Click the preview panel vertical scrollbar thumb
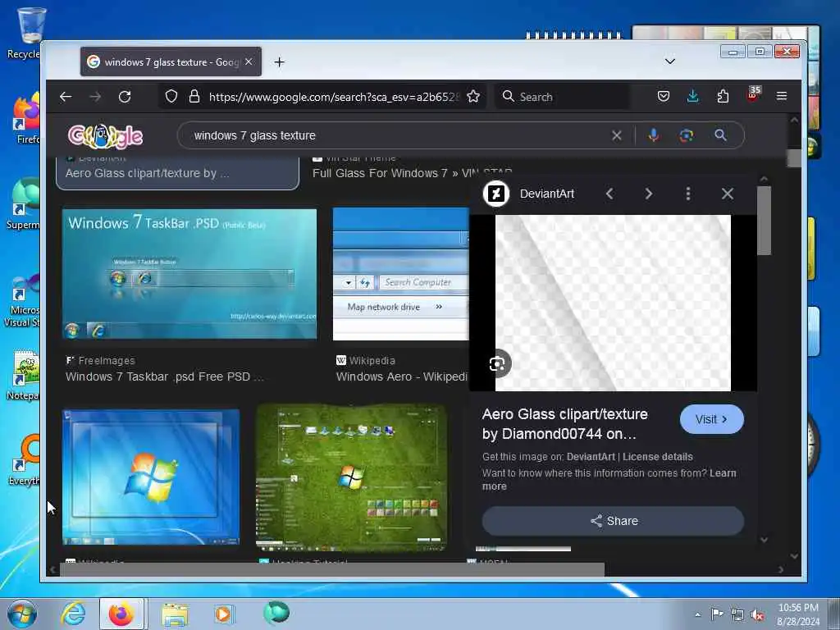840x630 pixels. point(765,221)
